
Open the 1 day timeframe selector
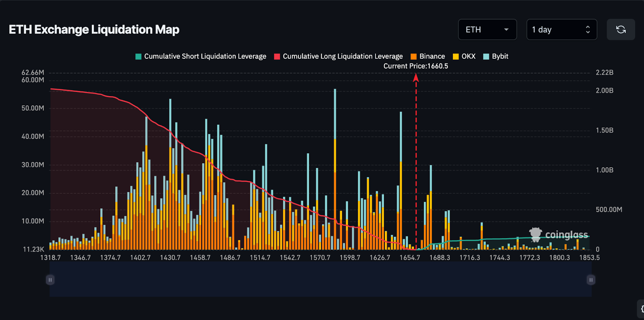[561, 29]
